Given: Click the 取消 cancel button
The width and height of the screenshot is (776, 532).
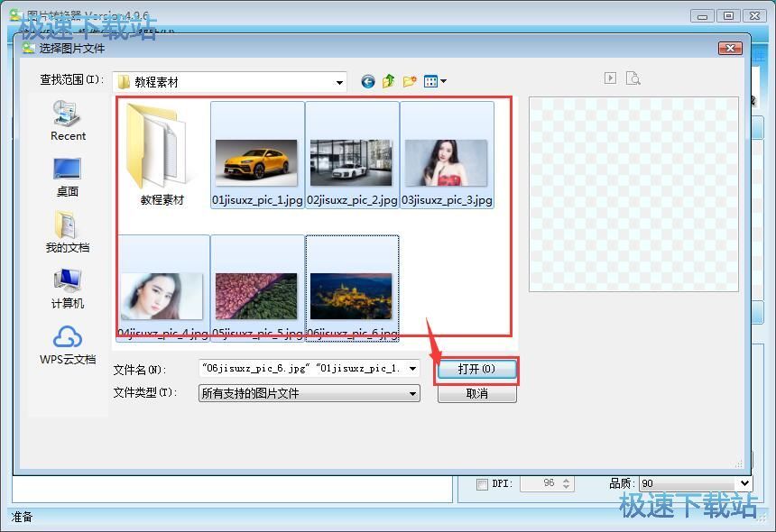Looking at the screenshot, I should click(476, 393).
